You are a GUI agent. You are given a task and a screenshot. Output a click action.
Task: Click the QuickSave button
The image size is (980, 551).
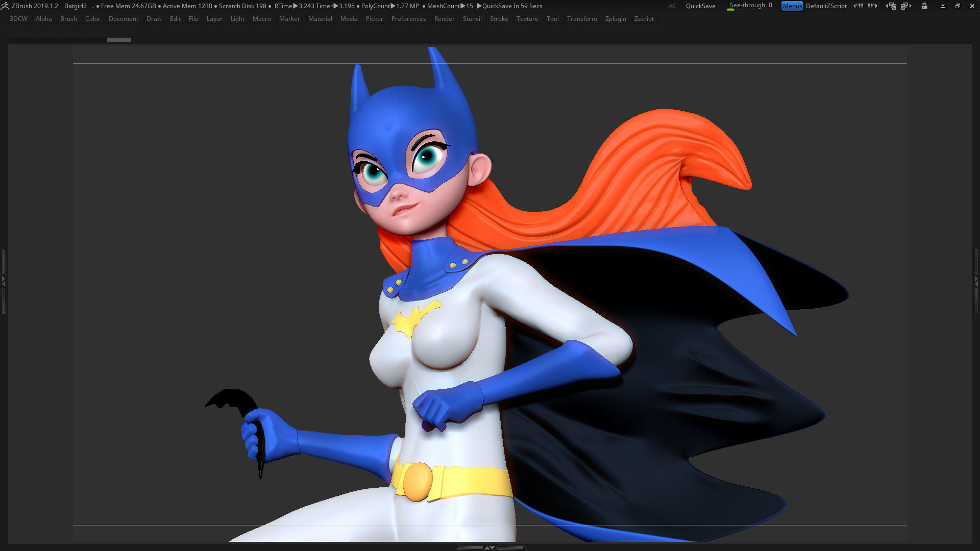(x=700, y=6)
